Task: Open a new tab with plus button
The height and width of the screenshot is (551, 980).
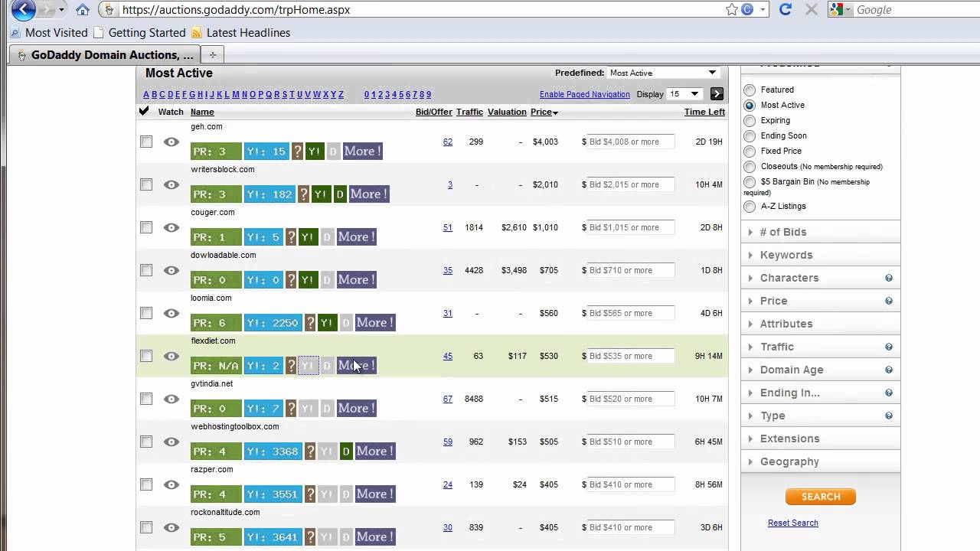Action: click(212, 54)
